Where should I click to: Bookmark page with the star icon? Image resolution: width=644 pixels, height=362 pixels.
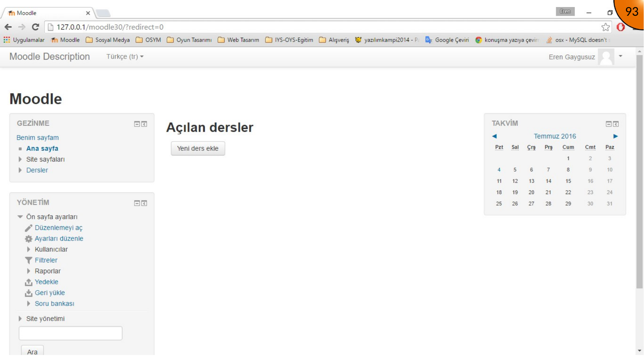[x=605, y=27]
